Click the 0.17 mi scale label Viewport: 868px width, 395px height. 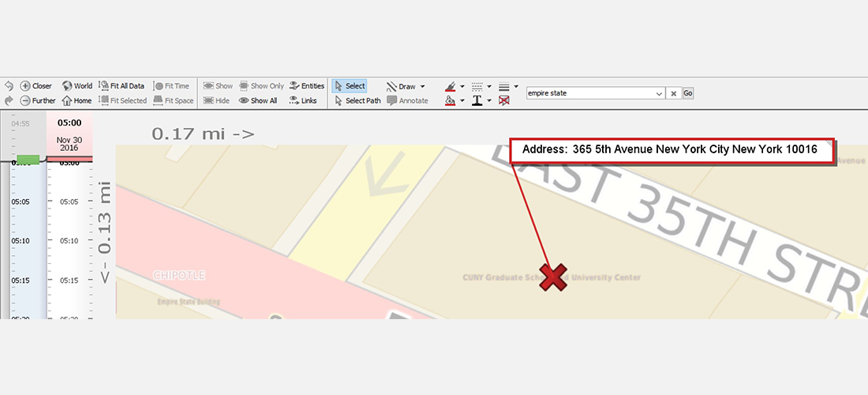pyautogui.click(x=203, y=134)
